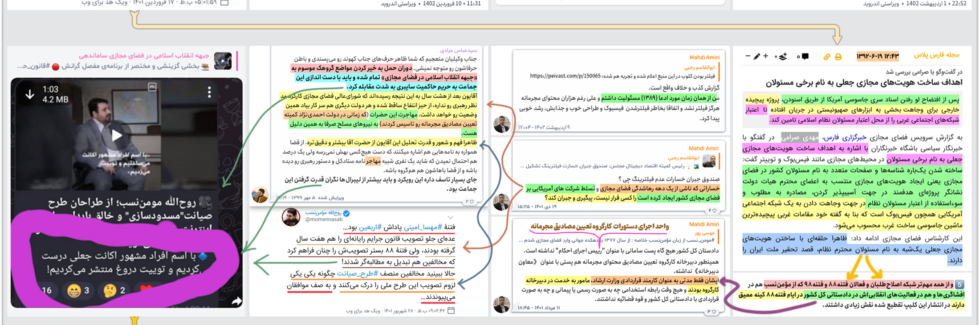Download the video with the down arrow icon
Screen dimensions: 980x325
click(30, 94)
